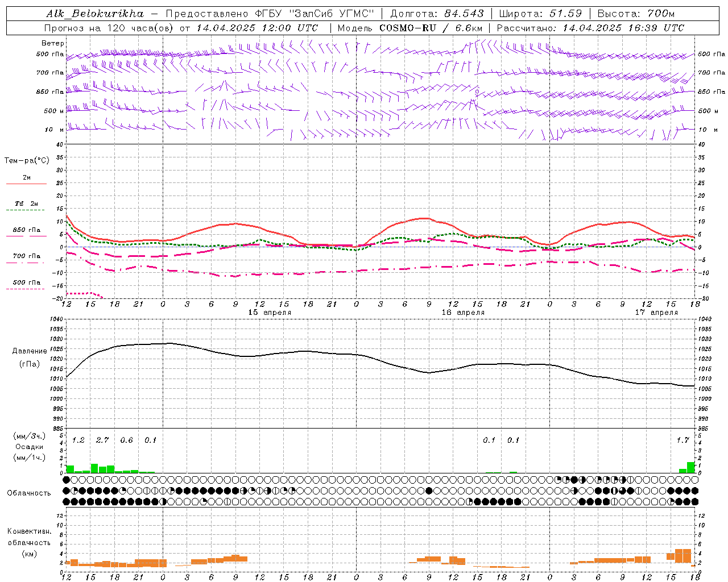
Task: Click the "(мм/1ч.)" precipitation unit label
Action: click(x=30, y=458)
